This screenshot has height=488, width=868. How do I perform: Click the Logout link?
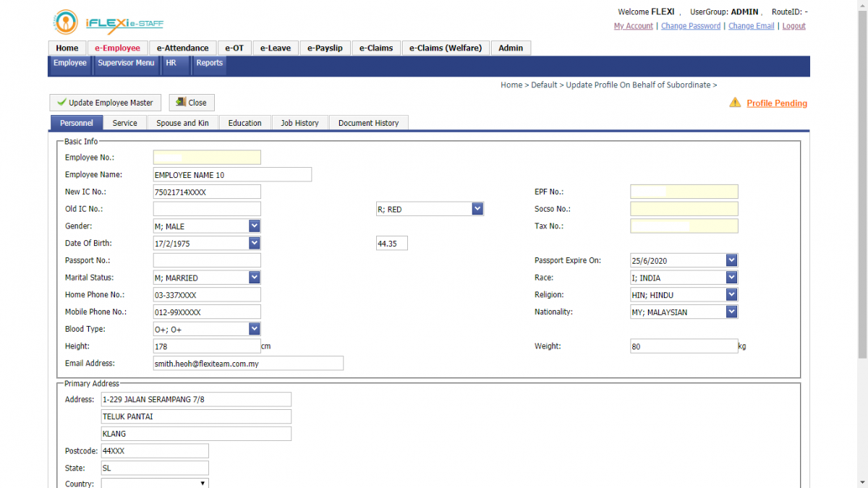(793, 26)
